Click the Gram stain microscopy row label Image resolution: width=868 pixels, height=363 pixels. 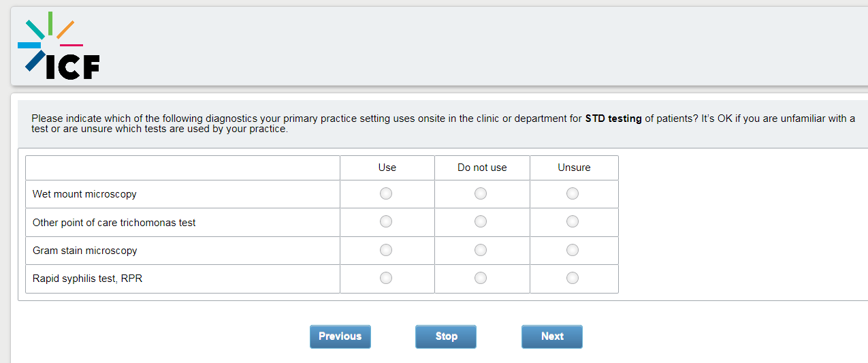click(x=85, y=251)
